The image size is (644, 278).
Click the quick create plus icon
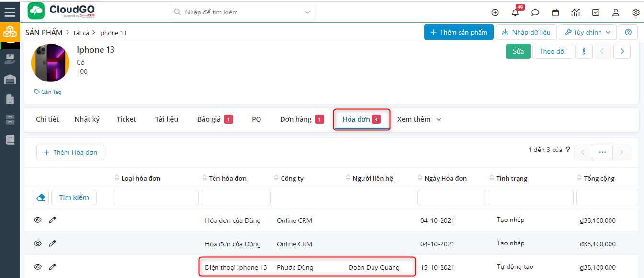tap(495, 12)
